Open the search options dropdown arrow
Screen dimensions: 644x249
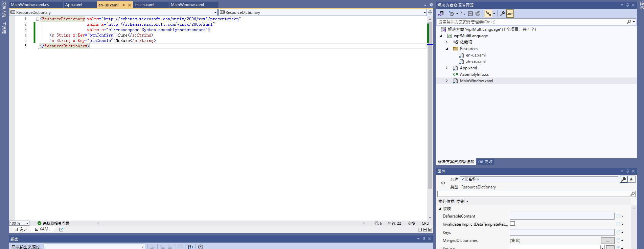[634, 22]
